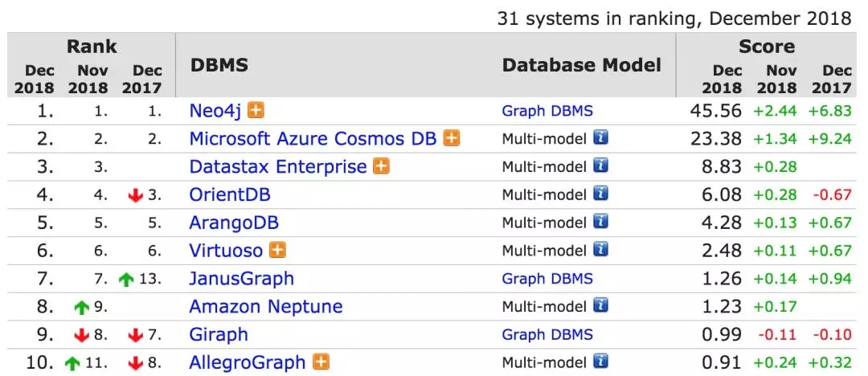Click the plus icon next to Virtuoso

point(277,251)
